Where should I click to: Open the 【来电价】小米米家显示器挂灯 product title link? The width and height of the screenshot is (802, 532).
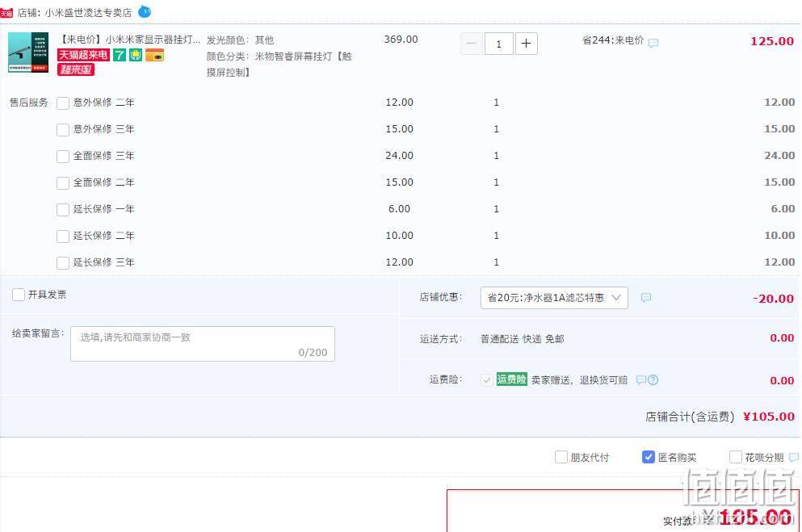[x=129, y=40]
